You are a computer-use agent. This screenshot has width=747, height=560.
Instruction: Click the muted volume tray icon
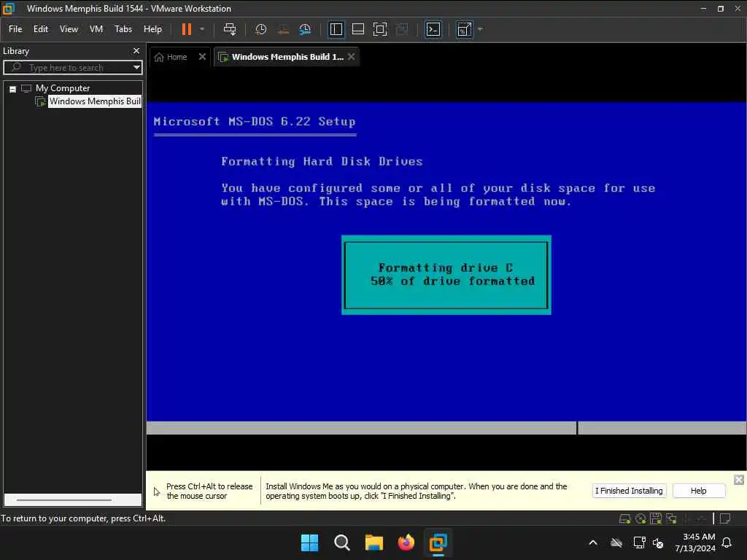[658, 542]
